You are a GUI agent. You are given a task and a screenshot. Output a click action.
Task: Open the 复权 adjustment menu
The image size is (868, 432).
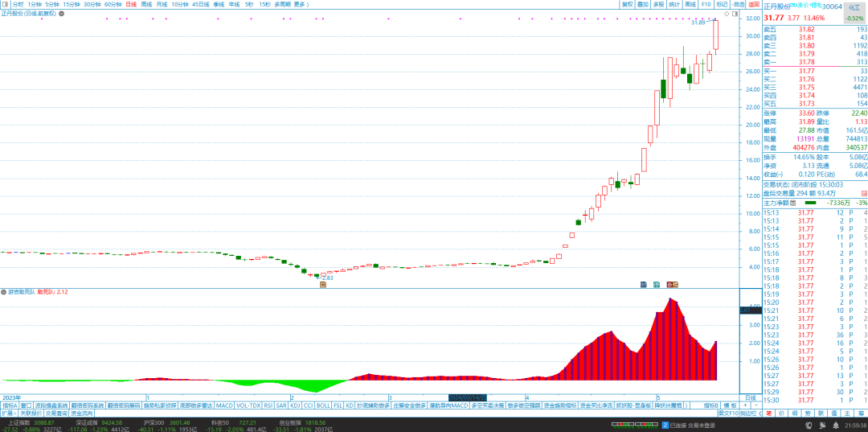(x=627, y=4)
